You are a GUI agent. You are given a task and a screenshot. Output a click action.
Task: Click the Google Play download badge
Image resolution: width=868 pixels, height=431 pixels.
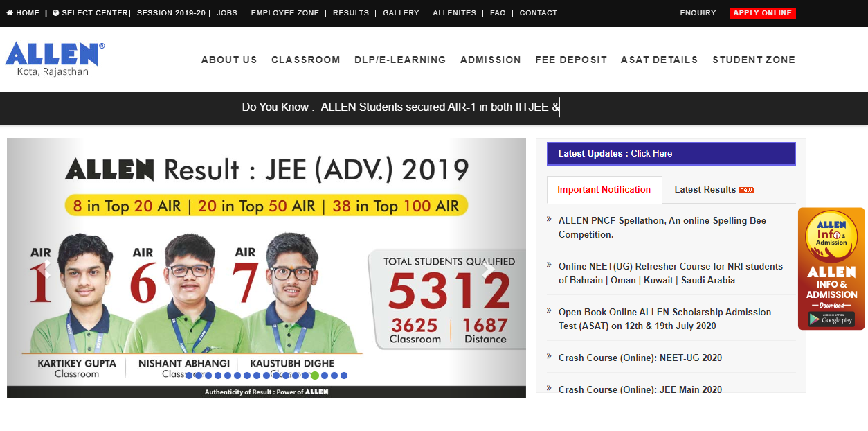pos(831,319)
